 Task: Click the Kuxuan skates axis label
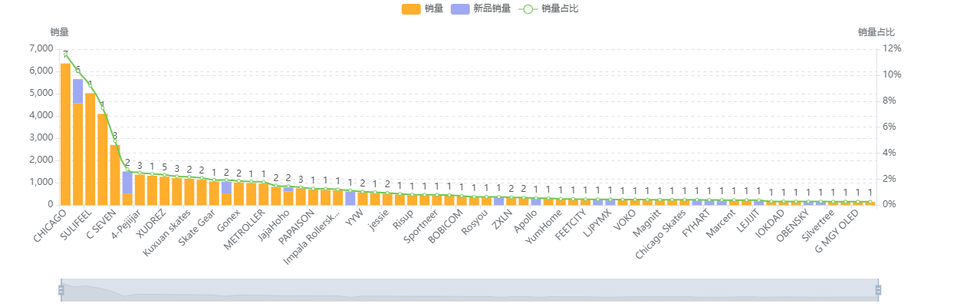click(168, 232)
